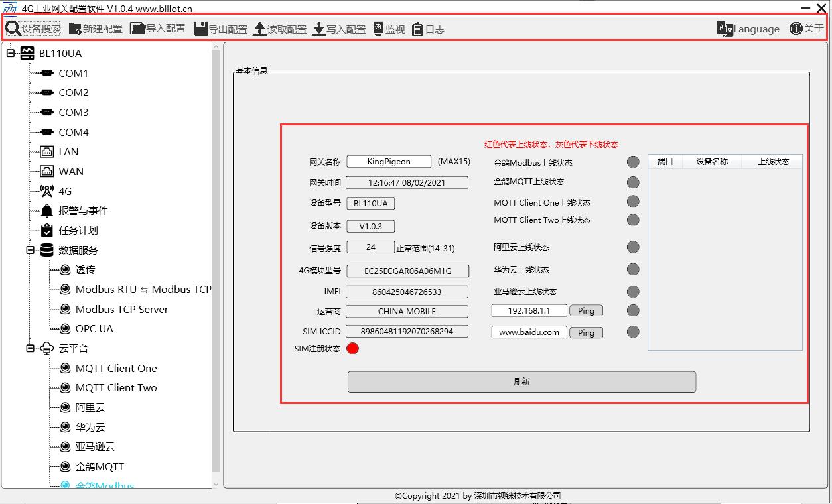Open 华为云 cloud settings
832x504 pixels.
coord(90,428)
